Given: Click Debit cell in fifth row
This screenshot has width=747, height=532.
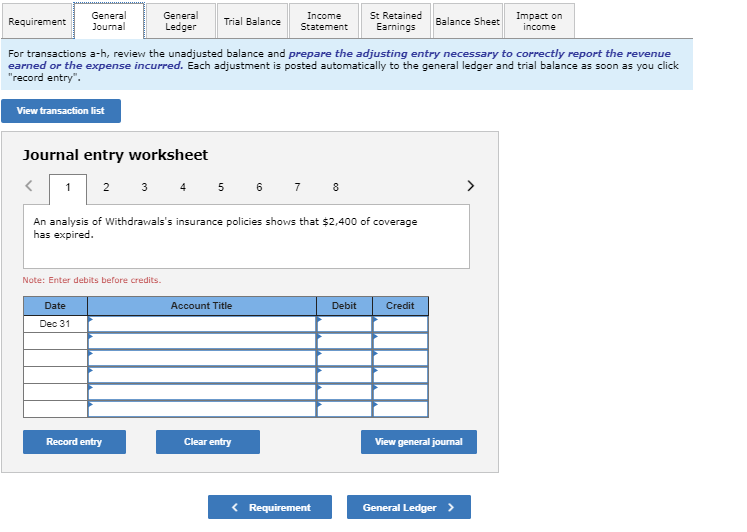Looking at the screenshot, I should pos(344,392).
